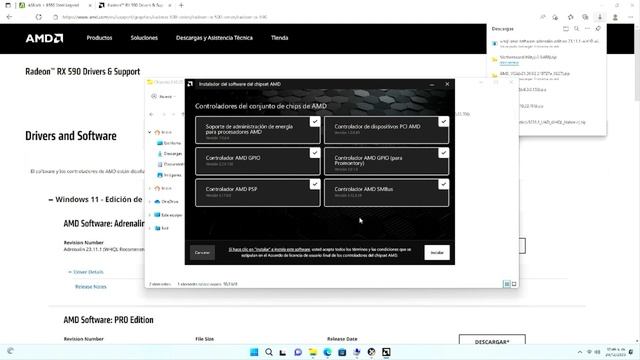
Task: Switch File Explorer to details view icon
Action: pyautogui.click(x=507, y=284)
